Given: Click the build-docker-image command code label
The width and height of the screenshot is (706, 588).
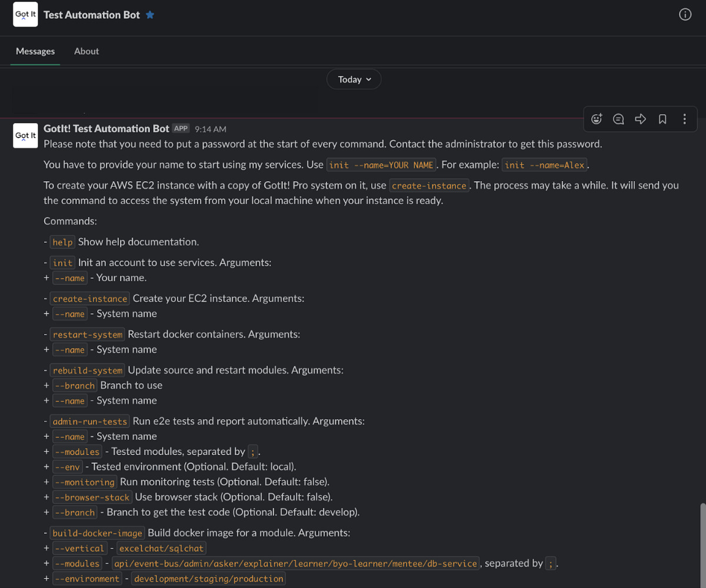Looking at the screenshot, I should click(x=98, y=533).
